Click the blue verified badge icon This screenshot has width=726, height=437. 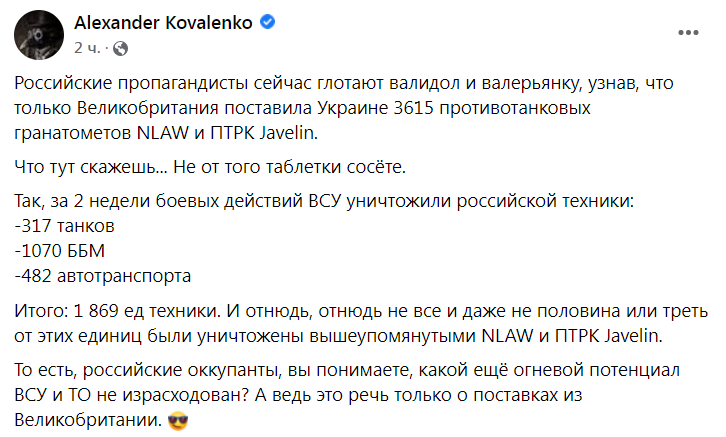[x=267, y=22]
